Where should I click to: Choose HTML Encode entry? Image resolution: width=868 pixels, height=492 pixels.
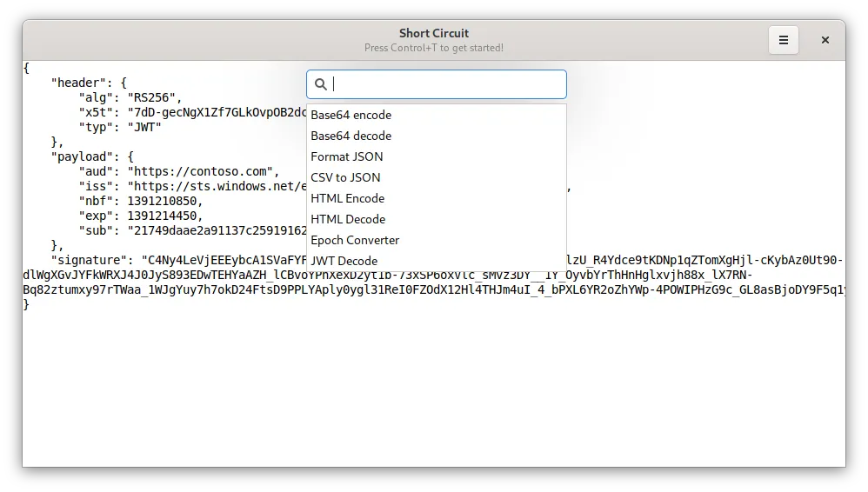point(437,199)
